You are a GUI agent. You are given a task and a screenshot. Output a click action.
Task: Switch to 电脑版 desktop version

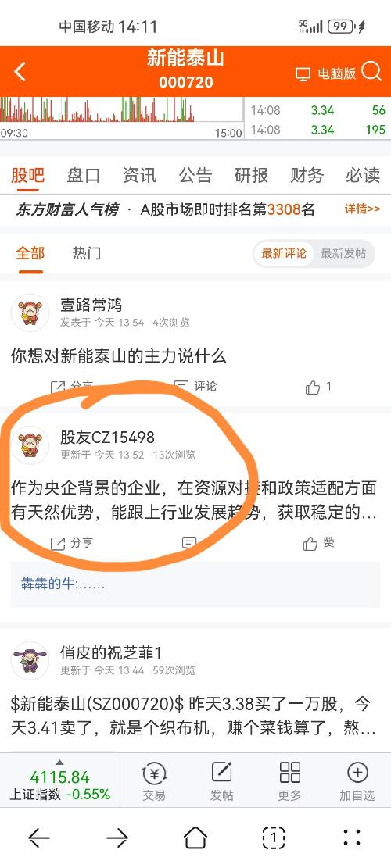(x=325, y=73)
